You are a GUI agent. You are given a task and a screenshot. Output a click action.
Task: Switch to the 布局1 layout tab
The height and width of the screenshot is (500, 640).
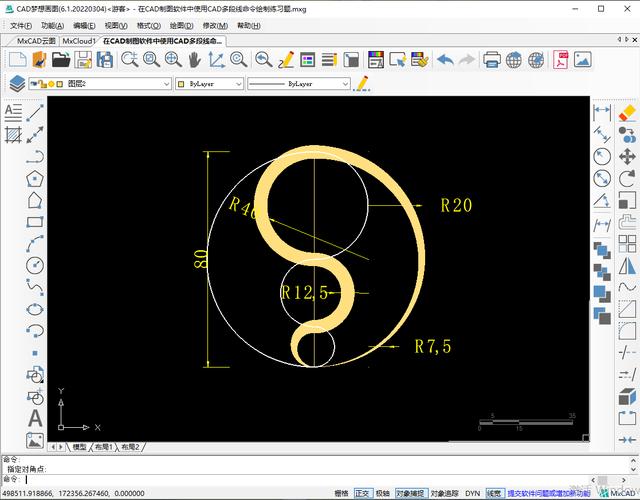click(x=104, y=447)
